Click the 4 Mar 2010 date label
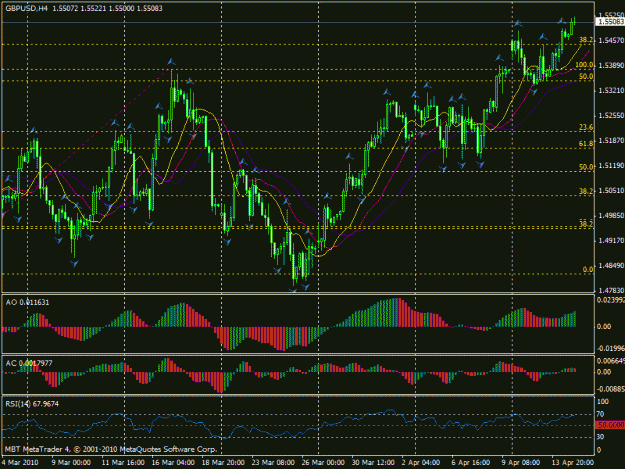The height and width of the screenshot is (469, 625). [20, 463]
